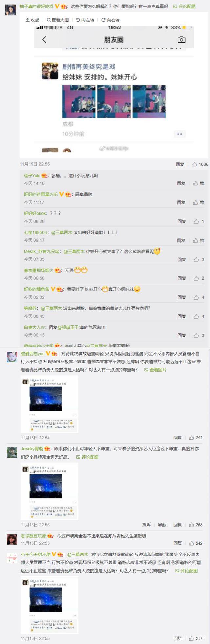
Task: Open 柚子真的很好吃呀's avatar
Action: tap(10, 10)
